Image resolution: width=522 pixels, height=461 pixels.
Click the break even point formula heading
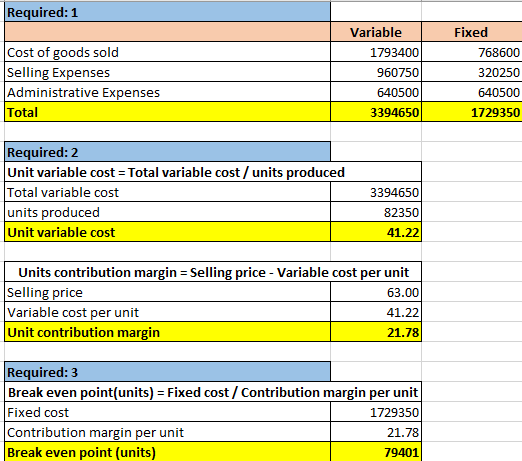[213, 392]
